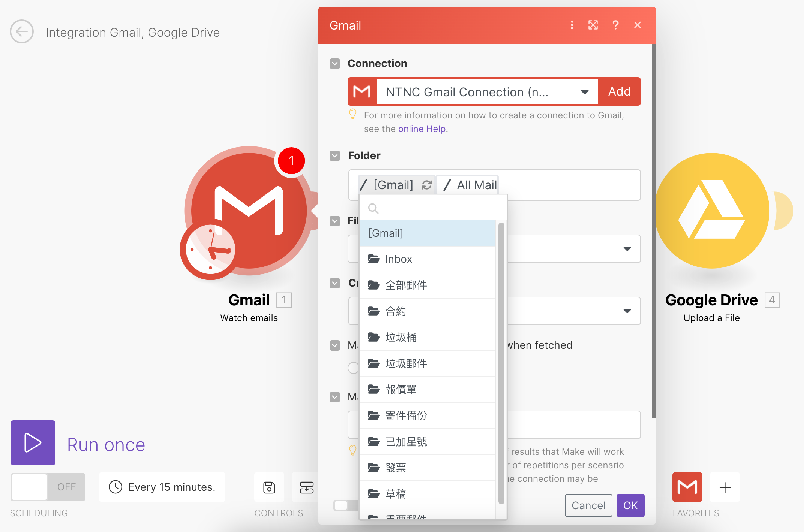Save the scenario with the floppy disk icon
Viewport: 804px width, 532px height.
pos(269,487)
